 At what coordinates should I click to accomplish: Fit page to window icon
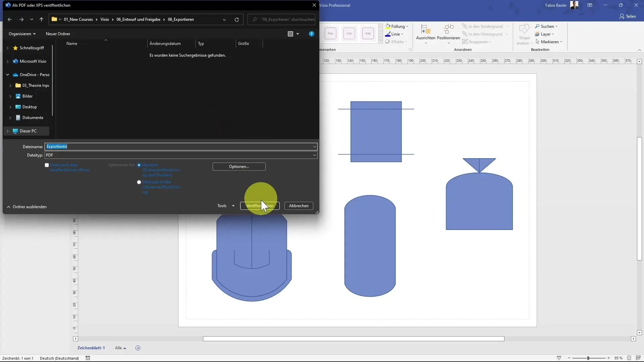coord(629,358)
